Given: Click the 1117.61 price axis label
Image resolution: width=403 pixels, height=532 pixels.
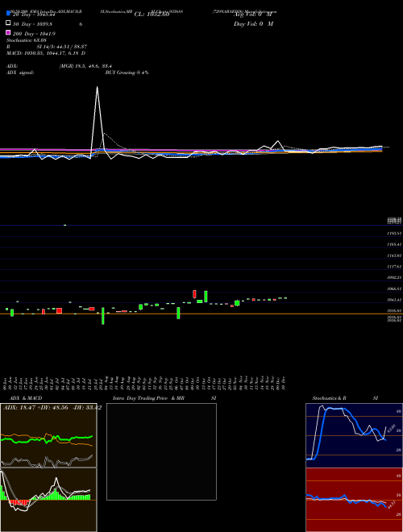Looking at the screenshot, I should click(394, 267).
